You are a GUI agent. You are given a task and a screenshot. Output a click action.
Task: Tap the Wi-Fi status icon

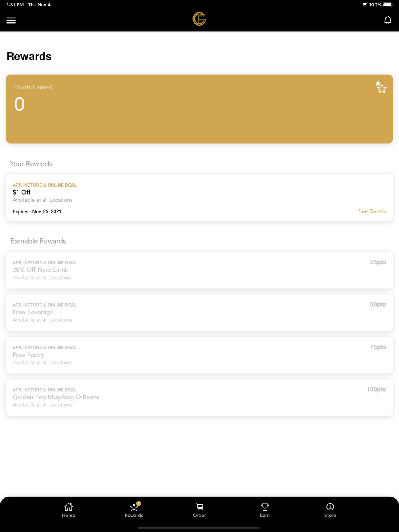(365, 5)
